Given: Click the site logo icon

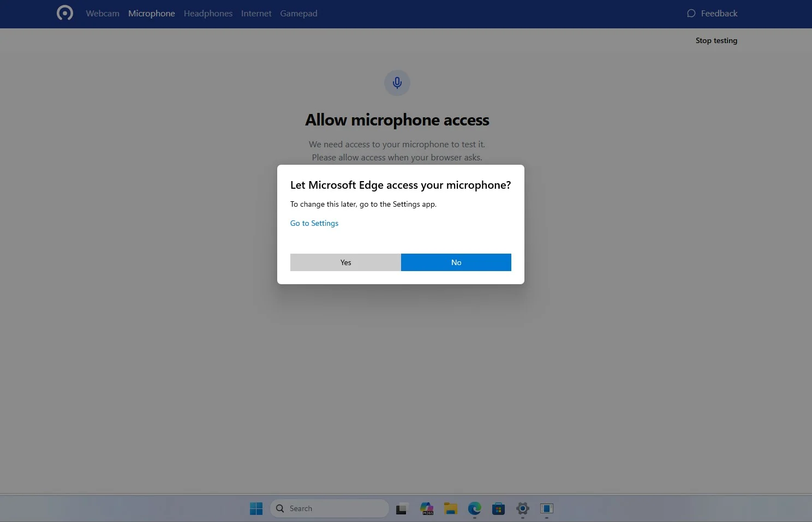Looking at the screenshot, I should [x=65, y=13].
